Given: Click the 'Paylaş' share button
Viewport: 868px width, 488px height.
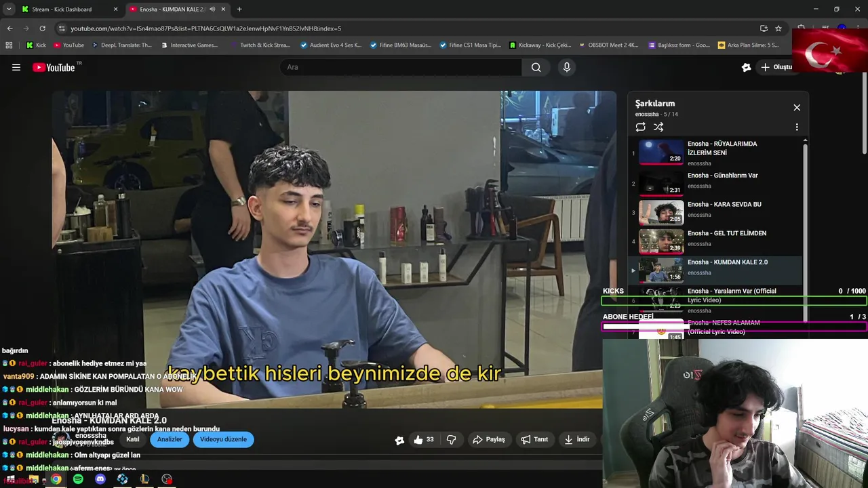Looking at the screenshot, I should 489,440.
